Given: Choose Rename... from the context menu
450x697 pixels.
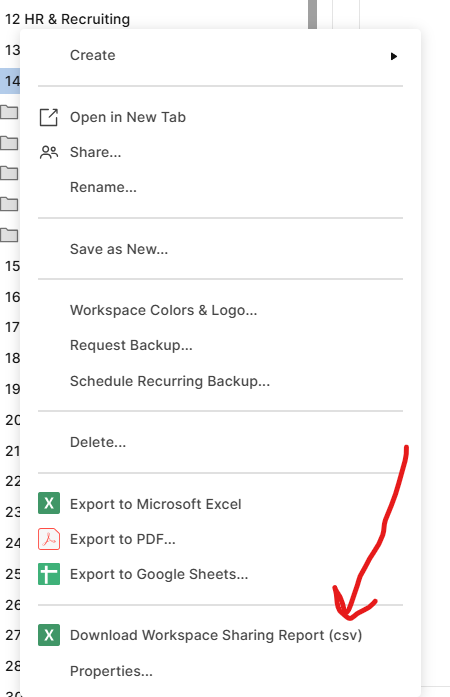Looking at the screenshot, I should tap(103, 187).
